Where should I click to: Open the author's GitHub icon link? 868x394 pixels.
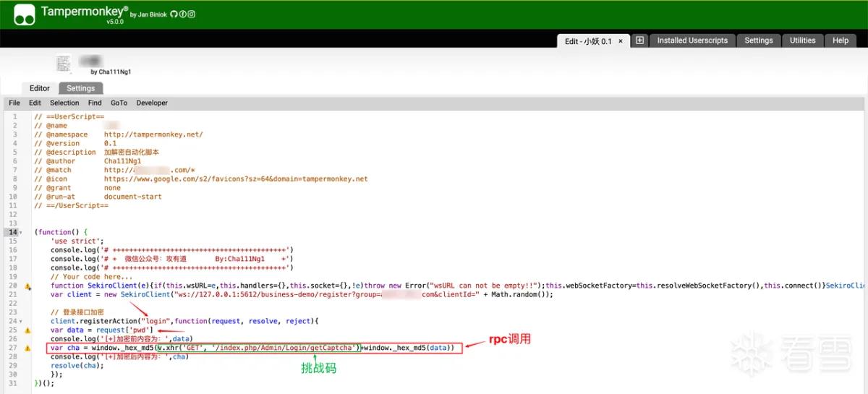tap(174, 14)
